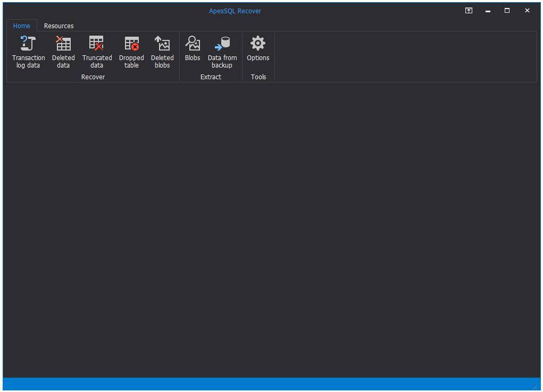Select the Data from backup extractor
The height and width of the screenshot is (392, 543).
click(222, 51)
